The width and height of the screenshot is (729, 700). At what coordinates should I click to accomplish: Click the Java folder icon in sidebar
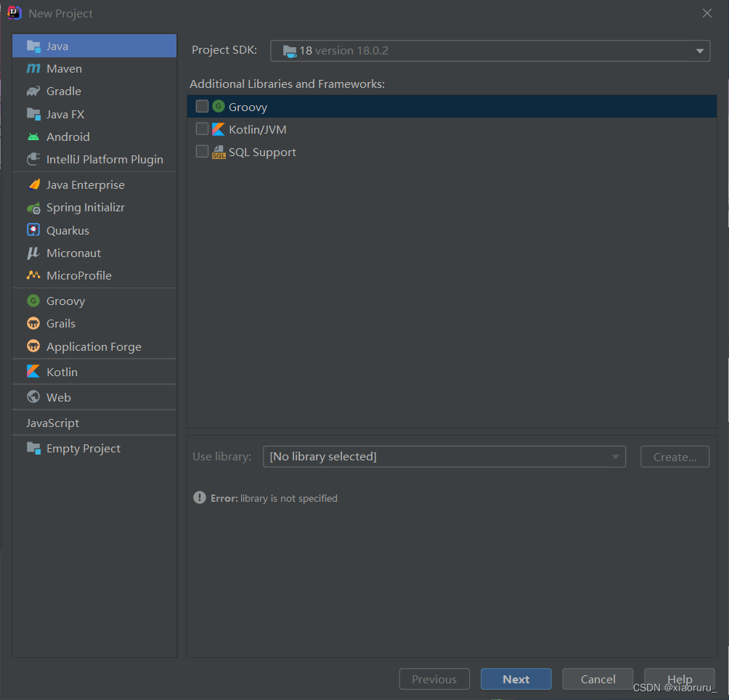point(33,46)
